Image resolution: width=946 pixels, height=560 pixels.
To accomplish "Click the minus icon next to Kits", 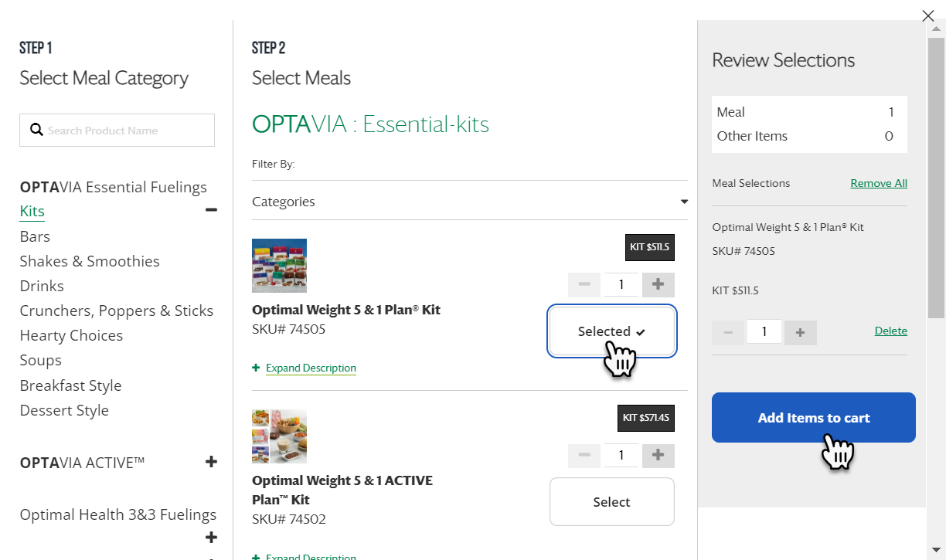I will [x=210, y=209].
